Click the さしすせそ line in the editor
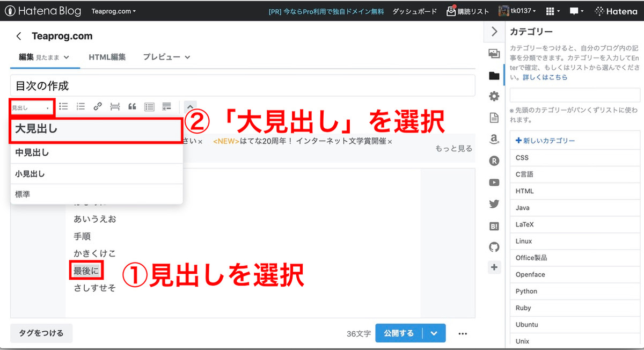Screen dimensions: 644x350 (95, 288)
